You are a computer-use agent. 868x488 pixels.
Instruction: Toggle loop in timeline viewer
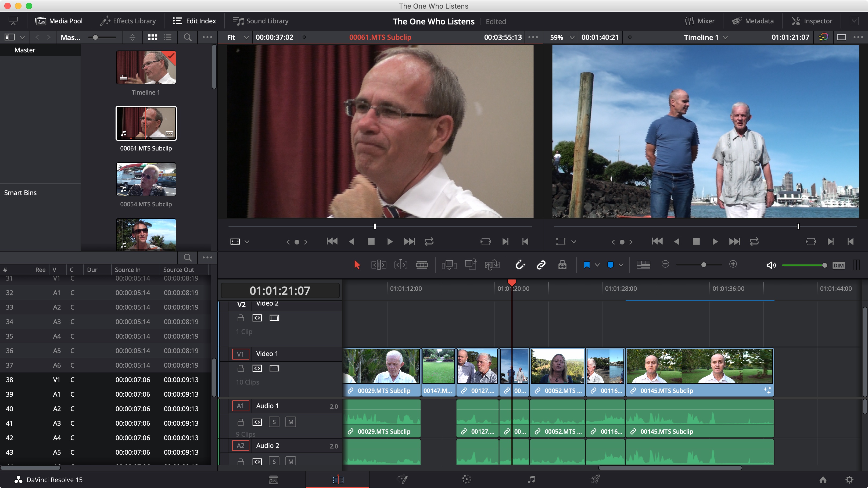754,241
